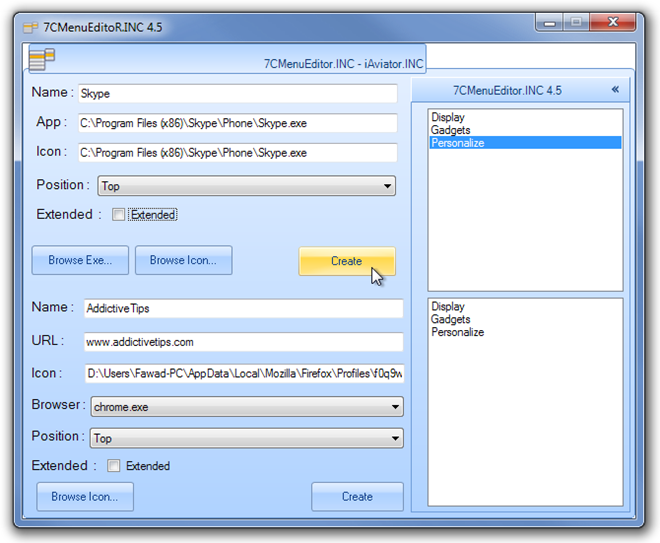Focus the App path field
The height and width of the screenshot is (543, 660).
point(238,123)
